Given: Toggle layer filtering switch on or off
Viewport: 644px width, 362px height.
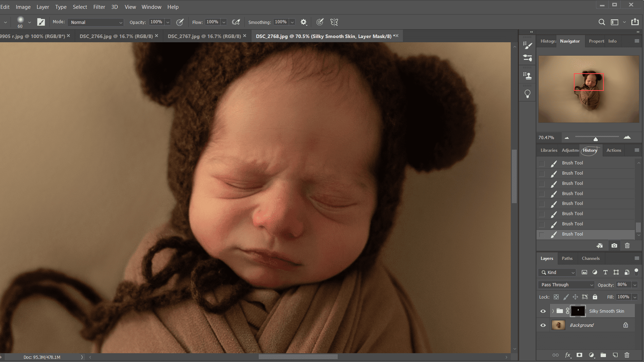Looking at the screenshot, I should coord(636,271).
